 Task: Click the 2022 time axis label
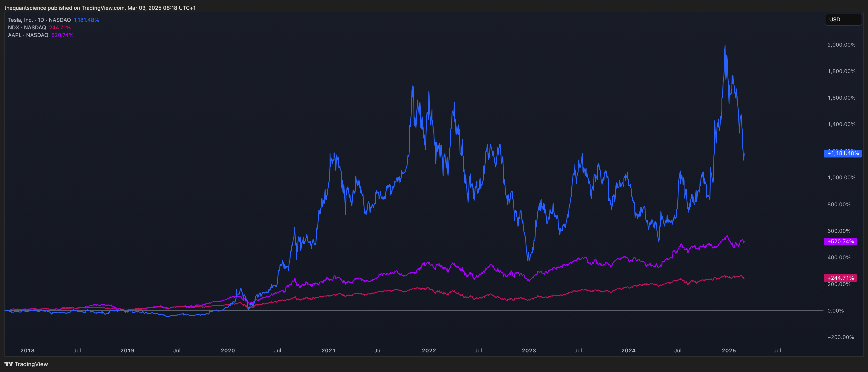[429, 350]
